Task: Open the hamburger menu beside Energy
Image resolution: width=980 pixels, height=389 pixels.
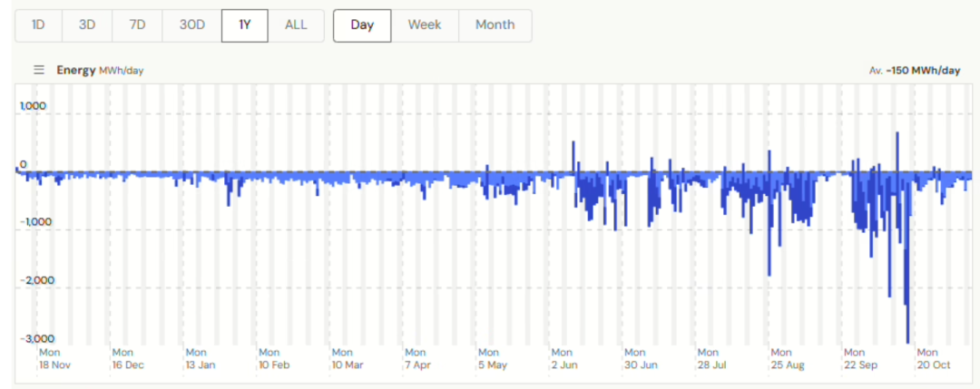Action: click(x=39, y=70)
